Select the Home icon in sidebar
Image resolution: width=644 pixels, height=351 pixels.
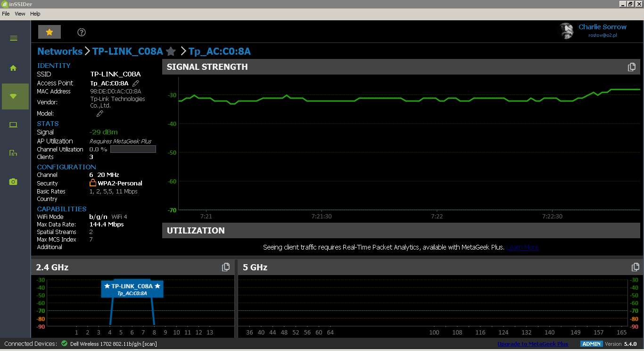click(14, 68)
